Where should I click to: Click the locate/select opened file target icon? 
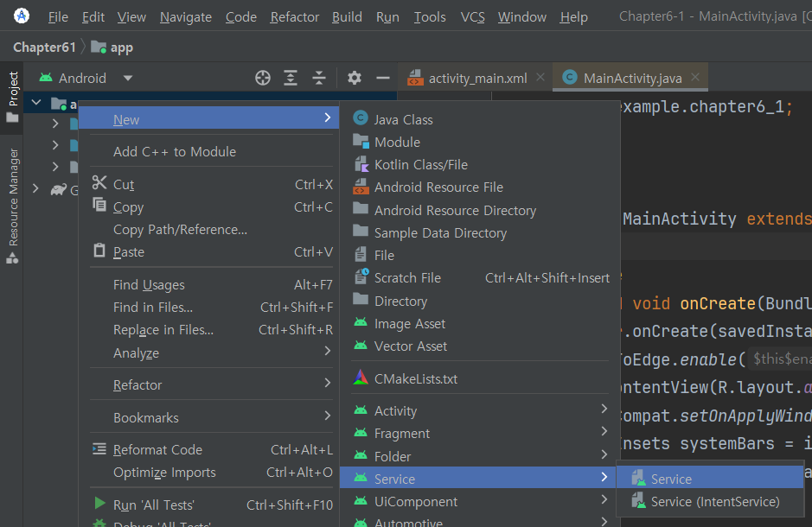click(263, 78)
